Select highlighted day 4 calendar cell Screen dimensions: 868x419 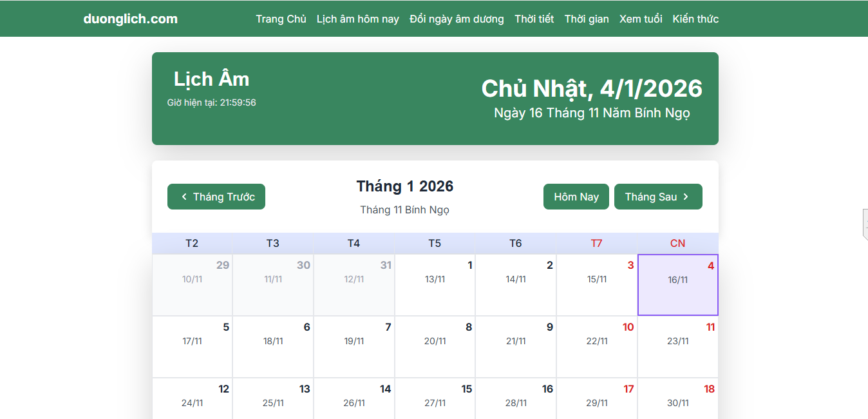point(677,285)
